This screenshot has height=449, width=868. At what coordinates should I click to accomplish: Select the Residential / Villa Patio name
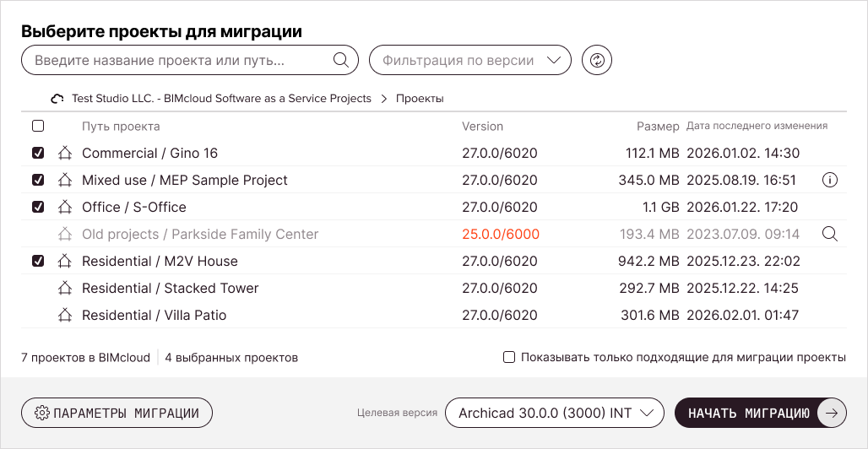[x=154, y=315]
